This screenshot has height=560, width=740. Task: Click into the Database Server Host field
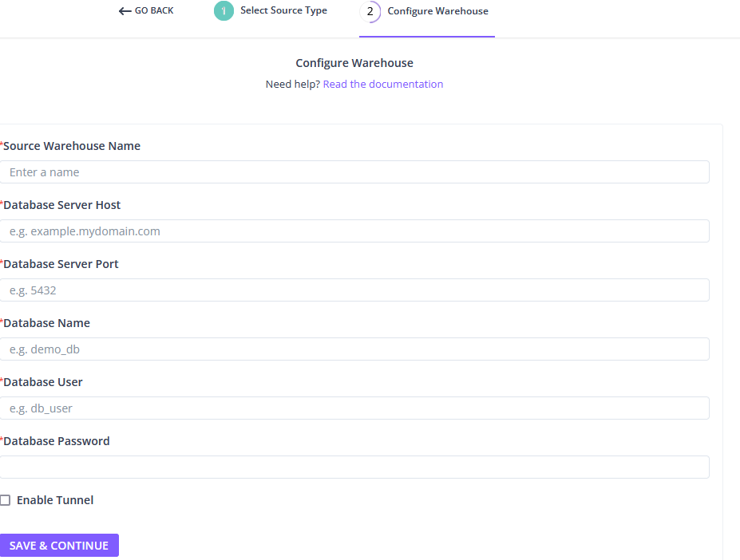tap(354, 231)
